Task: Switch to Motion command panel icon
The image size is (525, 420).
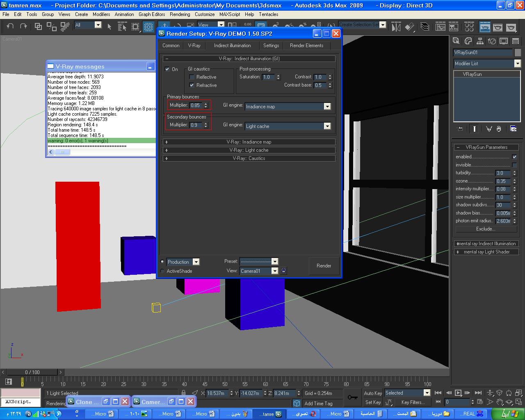Action: (492, 41)
